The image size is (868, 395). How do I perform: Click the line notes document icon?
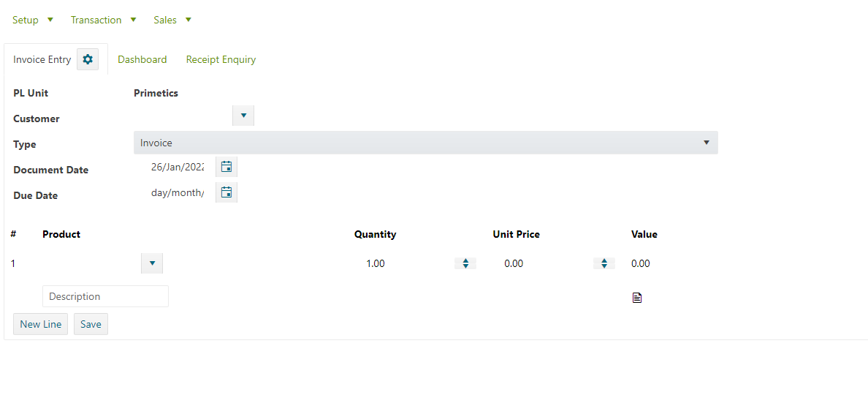click(637, 298)
